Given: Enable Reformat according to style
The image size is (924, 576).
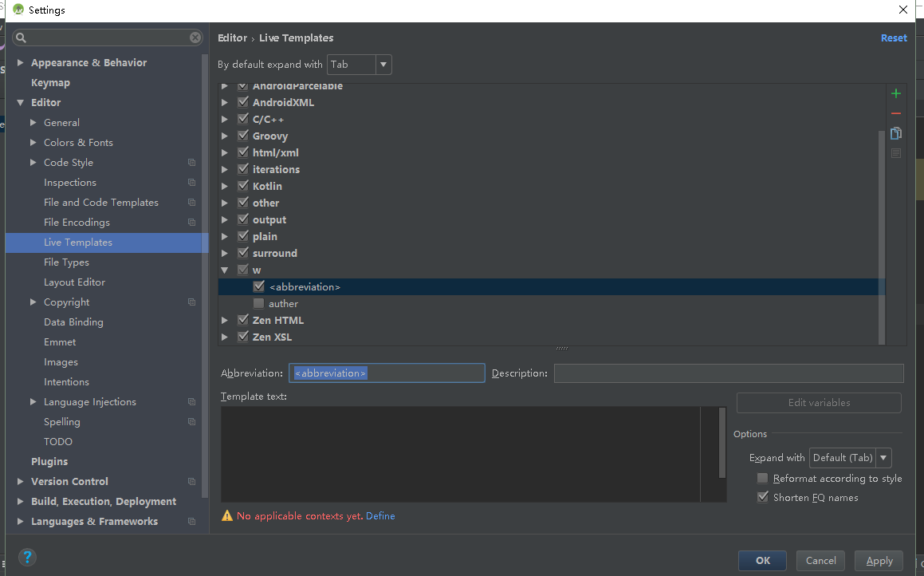Looking at the screenshot, I should pos(762,478).
